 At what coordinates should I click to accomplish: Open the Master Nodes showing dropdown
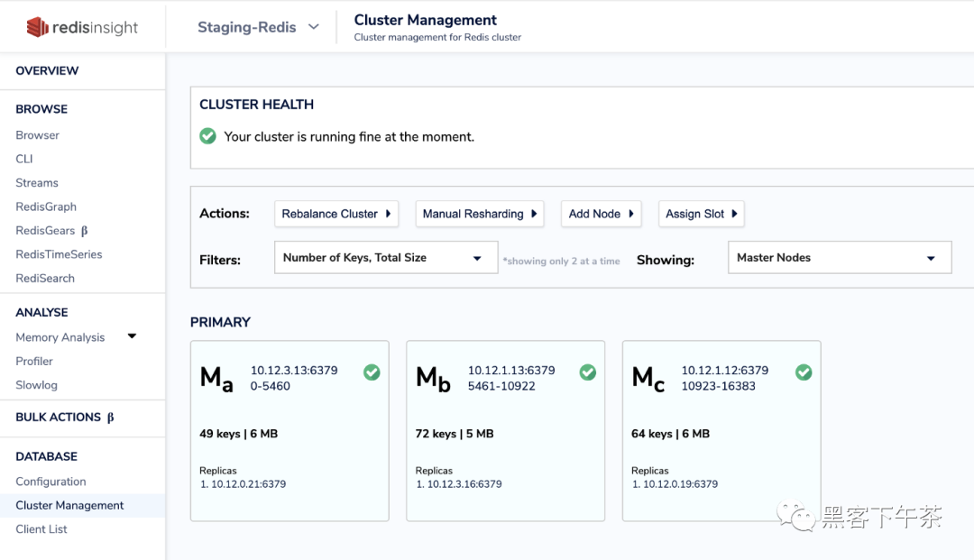point(839,258)
